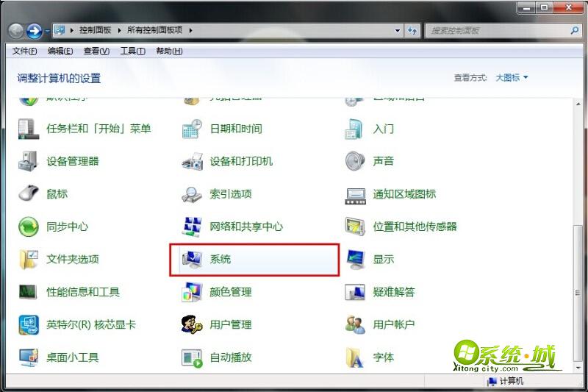The image size is (588, 392).
Task: Expand the address bar history dropdown arrow
Action: (x=398, y=30)
